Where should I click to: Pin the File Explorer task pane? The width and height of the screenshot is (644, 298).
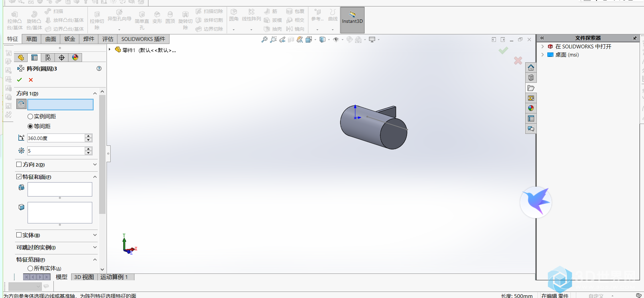[x=635, y=38]
